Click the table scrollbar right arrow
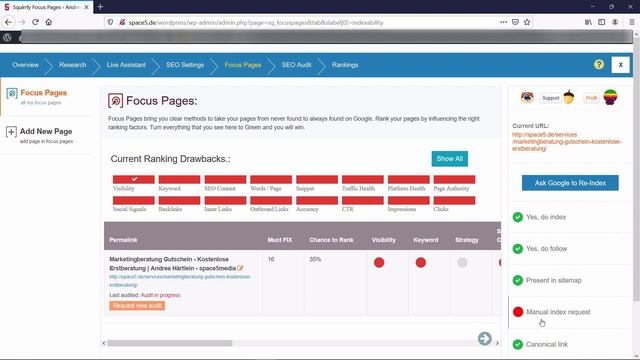This screenshot has width=640, height=360. (x=497, y=343)
